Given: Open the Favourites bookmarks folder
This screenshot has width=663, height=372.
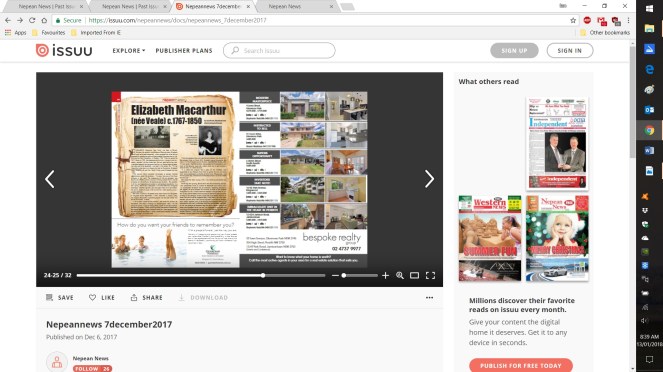Looking at the screenshot, I should [x=49, y=33].
